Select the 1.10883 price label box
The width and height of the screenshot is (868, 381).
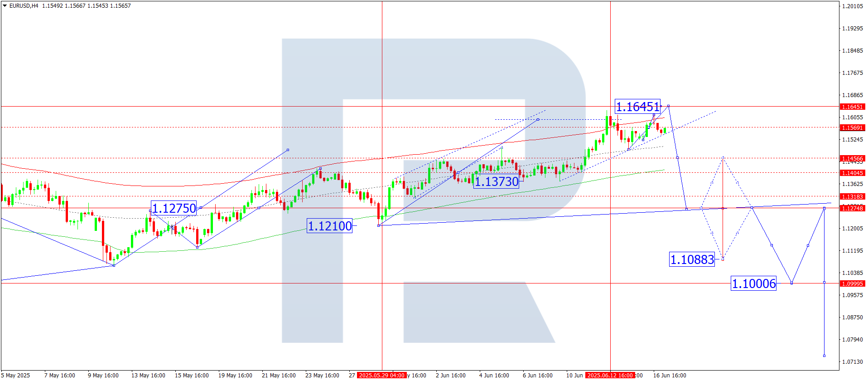[x=692, y=259]
